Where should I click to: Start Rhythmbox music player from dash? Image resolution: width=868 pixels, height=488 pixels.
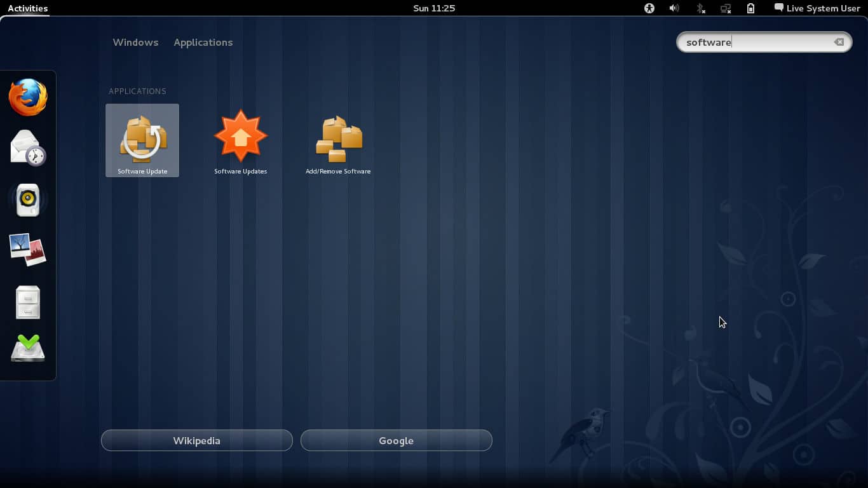pos(28,199)
